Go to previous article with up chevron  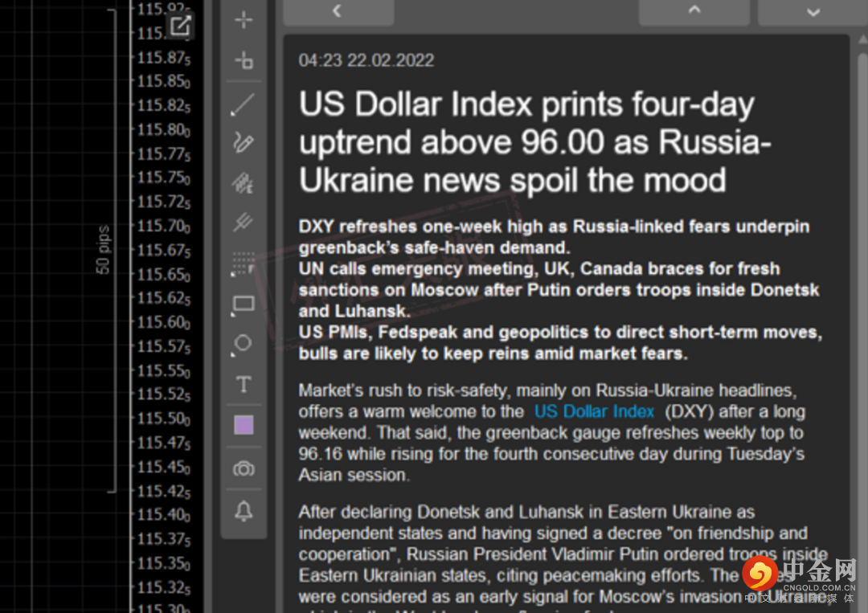pos(694,11)
